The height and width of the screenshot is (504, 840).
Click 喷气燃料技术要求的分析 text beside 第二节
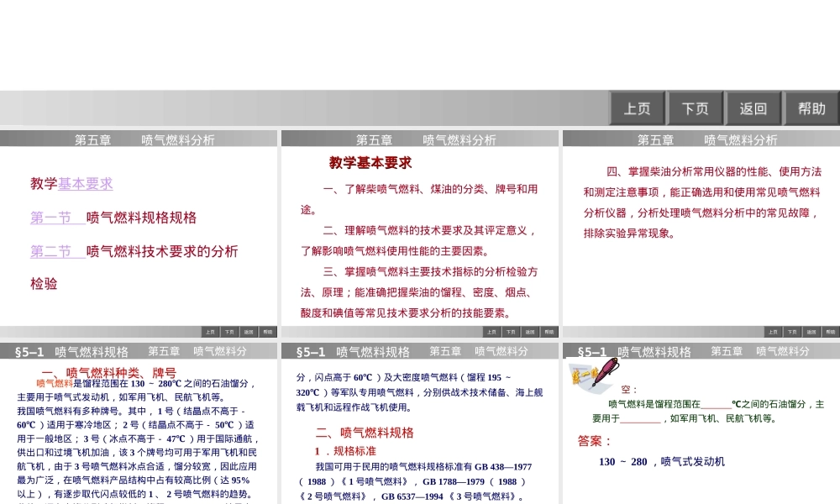[162, 251]
